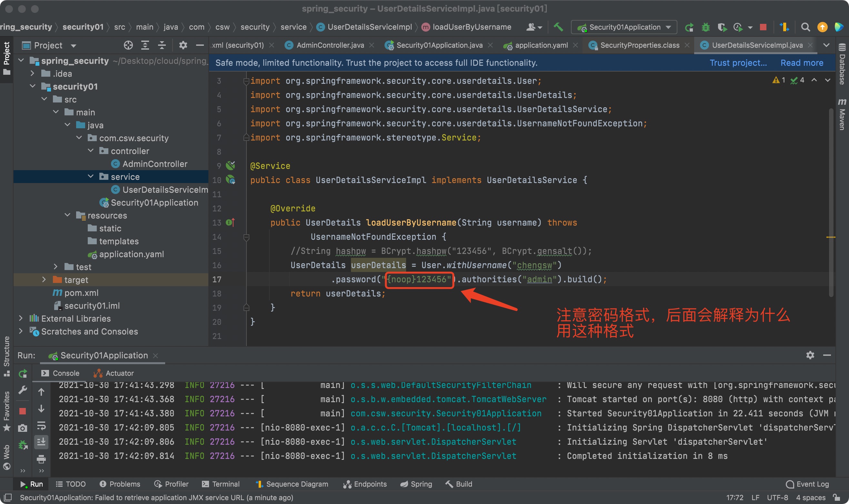
Task: Click the Build project hammer icon
Action: [558, 27]
